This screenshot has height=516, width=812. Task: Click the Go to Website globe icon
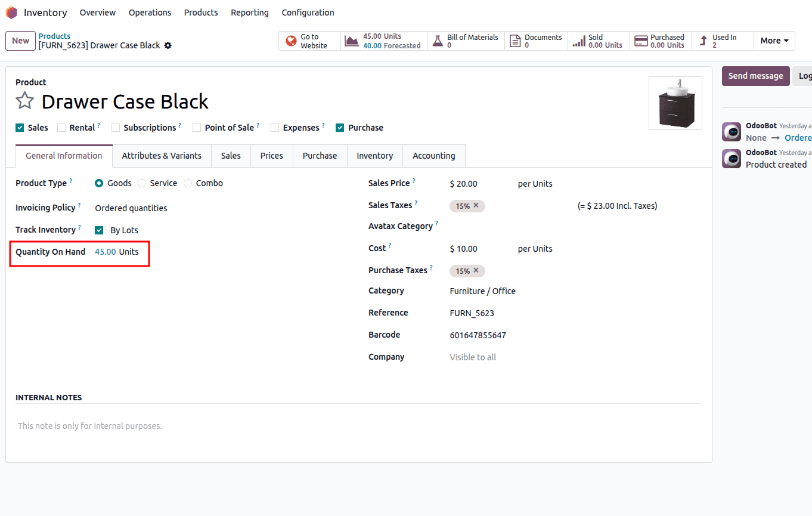pos(291,41)
